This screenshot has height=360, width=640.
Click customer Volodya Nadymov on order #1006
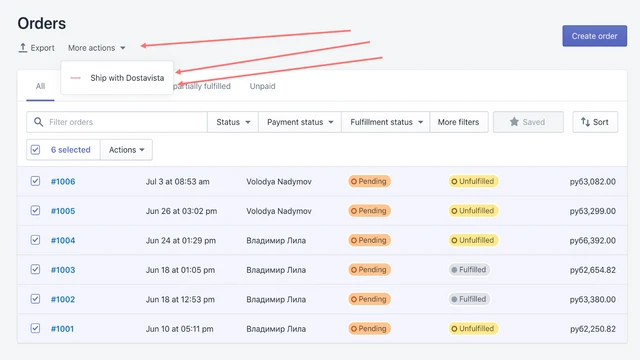[x=279, y=182]
